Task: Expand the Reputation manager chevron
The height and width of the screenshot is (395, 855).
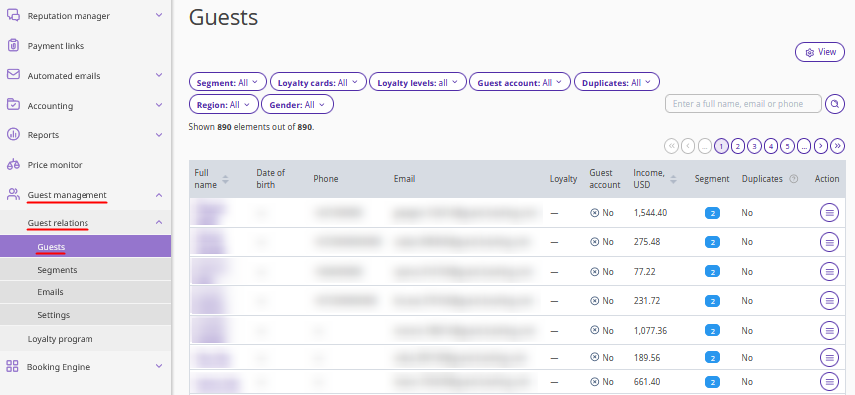Action: tap(159, 15)
